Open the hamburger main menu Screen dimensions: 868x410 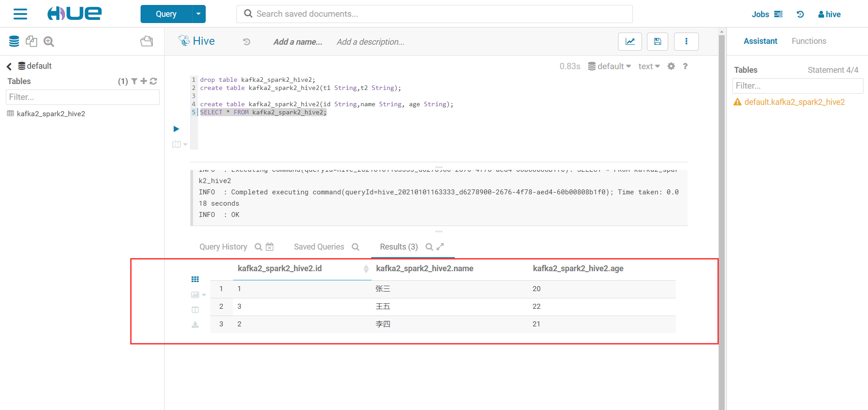(20, 14)
